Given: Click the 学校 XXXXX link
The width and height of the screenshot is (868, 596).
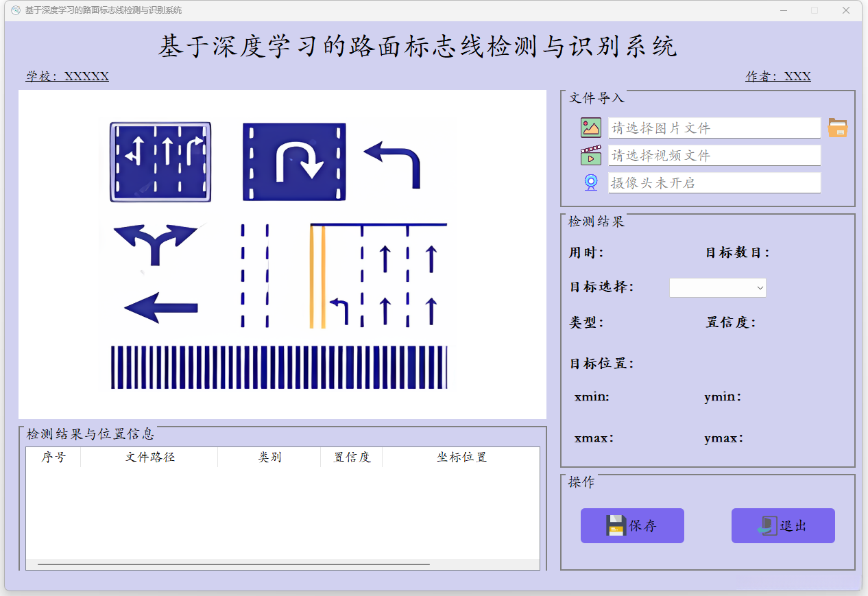Looking at the screenshot, I should (67, 76).
